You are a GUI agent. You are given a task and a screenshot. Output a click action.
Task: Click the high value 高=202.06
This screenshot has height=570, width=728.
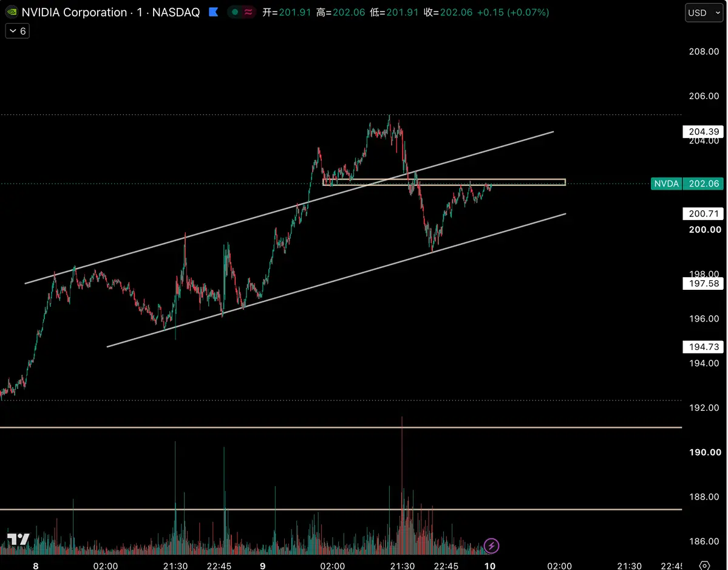(341, 13)
